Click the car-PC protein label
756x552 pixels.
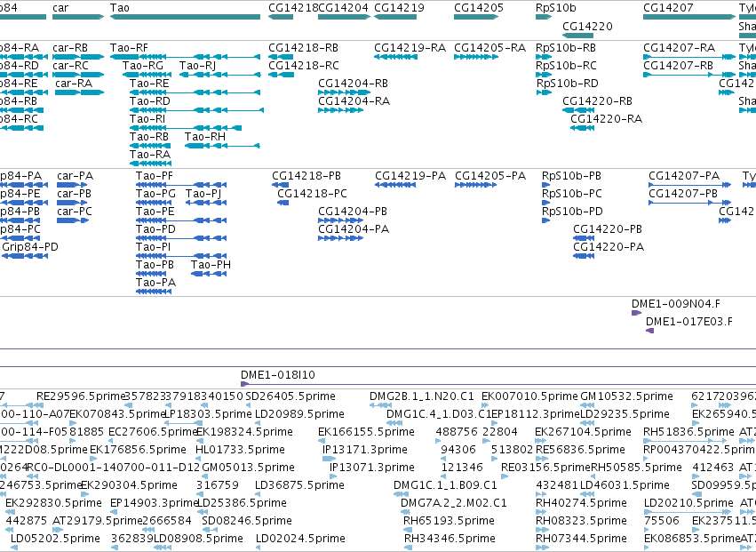click(x=75, y=212)
